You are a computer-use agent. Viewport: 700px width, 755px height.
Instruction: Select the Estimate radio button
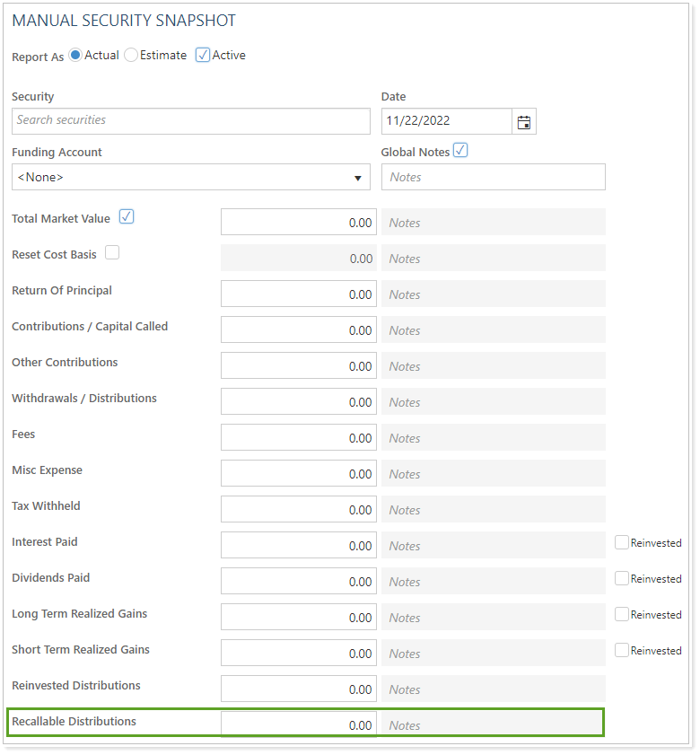131,56
